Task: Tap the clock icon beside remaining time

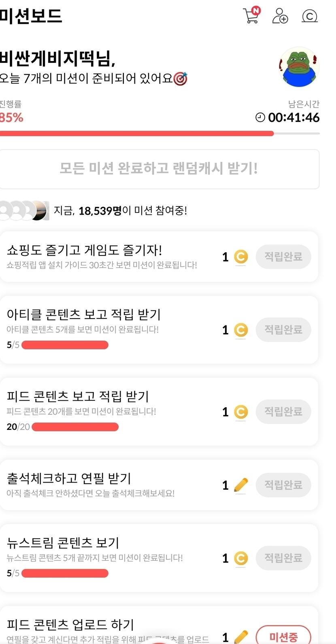Action: [260, 117]
